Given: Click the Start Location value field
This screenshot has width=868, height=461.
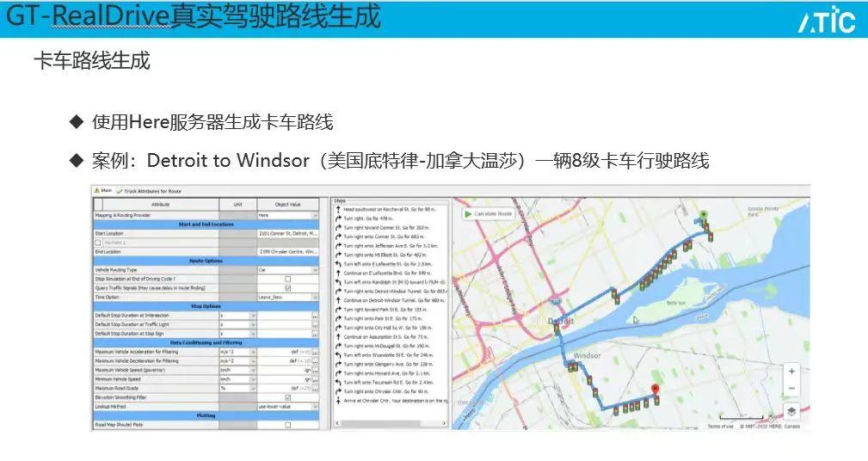Looking at the screenshot, I should [287, 233].
